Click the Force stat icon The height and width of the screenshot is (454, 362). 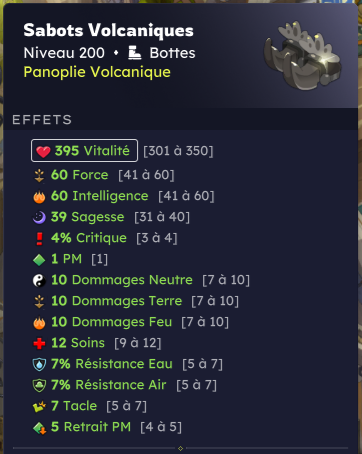39,175
